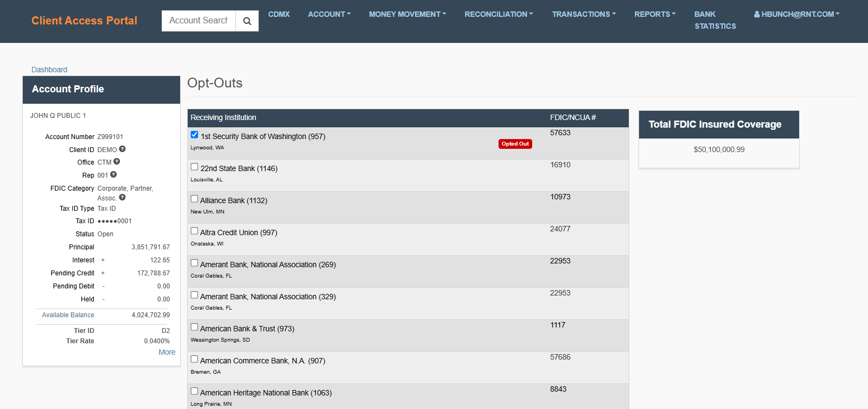This screenshot has height=409, width=868.
Task: Select FDIC number 10973
Action: (560, 197)
